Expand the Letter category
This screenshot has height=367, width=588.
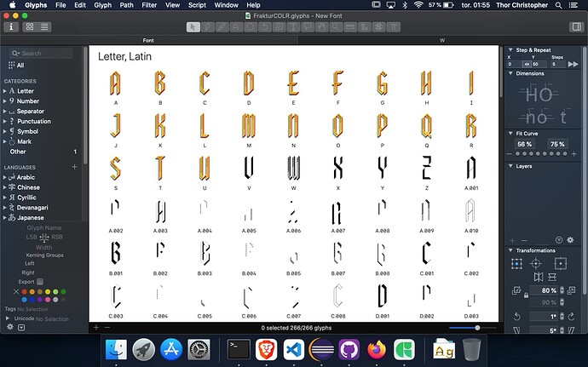click(x=5, y=91)
